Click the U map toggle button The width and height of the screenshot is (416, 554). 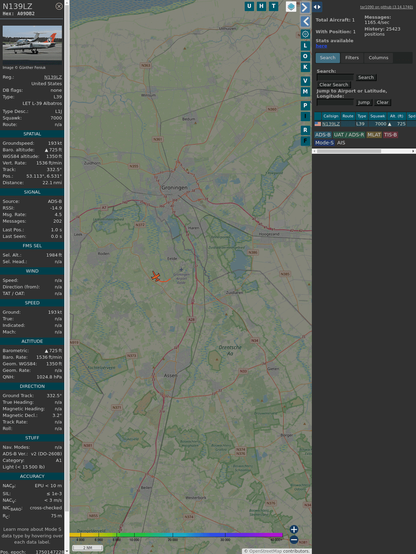coord(249,6)
